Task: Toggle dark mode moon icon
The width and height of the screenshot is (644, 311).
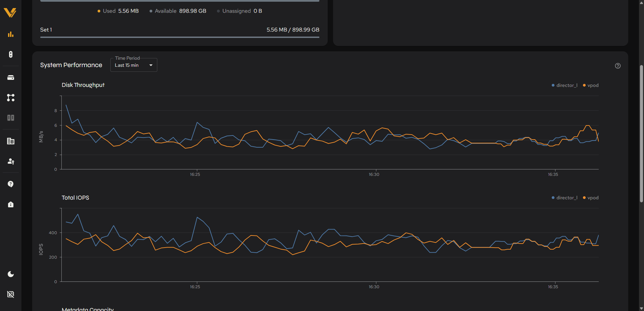Action: [11, 274]
